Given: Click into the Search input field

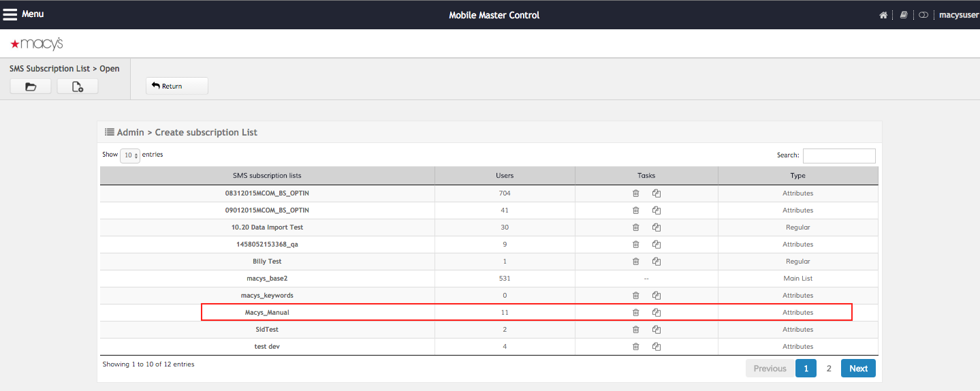Looking at the screenshot, I should tap(839, 156).
